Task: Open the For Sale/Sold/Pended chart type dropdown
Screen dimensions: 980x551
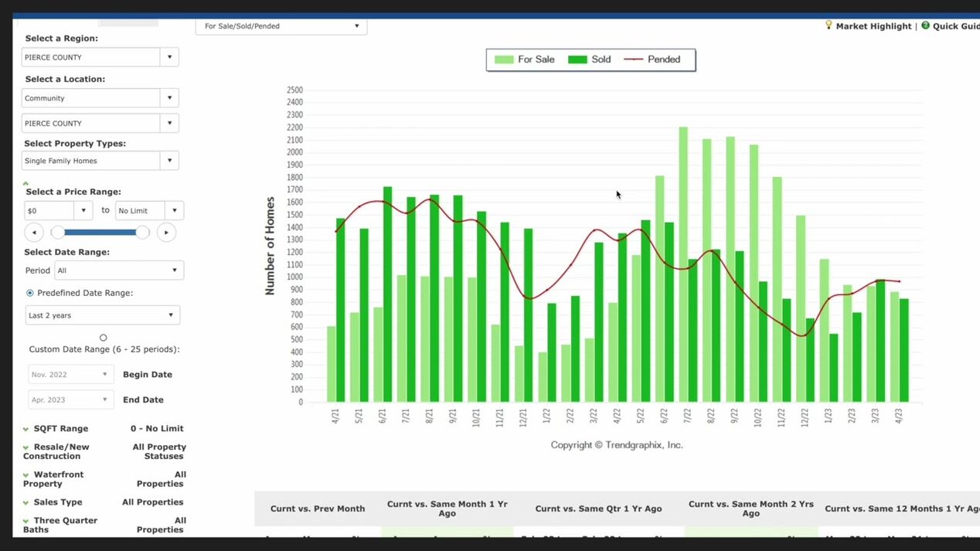Action: [356, 26]
